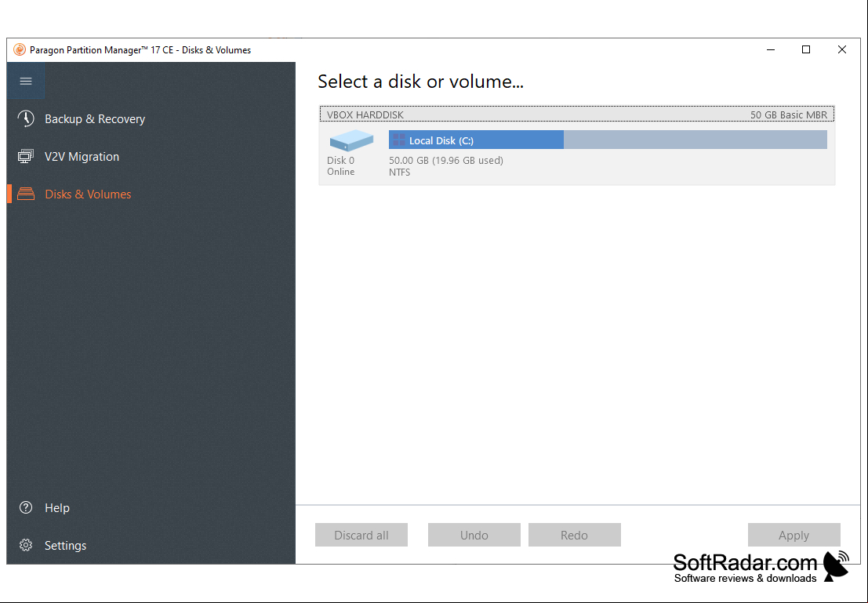Select the VBOX HARDDISK header row

pos(577,114)
